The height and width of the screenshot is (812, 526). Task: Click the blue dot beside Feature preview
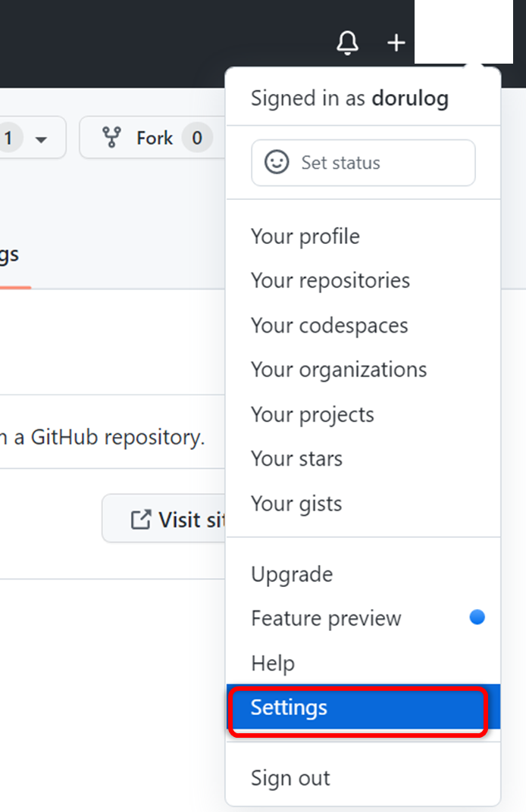(477, 617)
